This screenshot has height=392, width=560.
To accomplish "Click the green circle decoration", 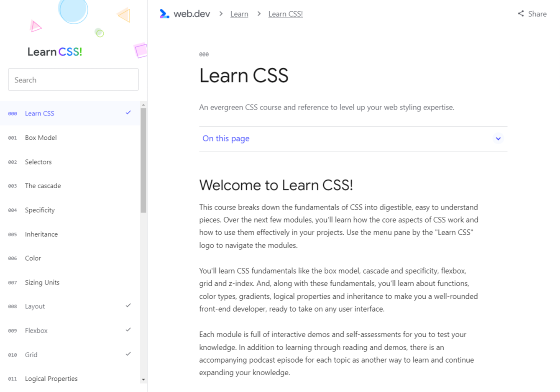I will (x=100, y=33).
